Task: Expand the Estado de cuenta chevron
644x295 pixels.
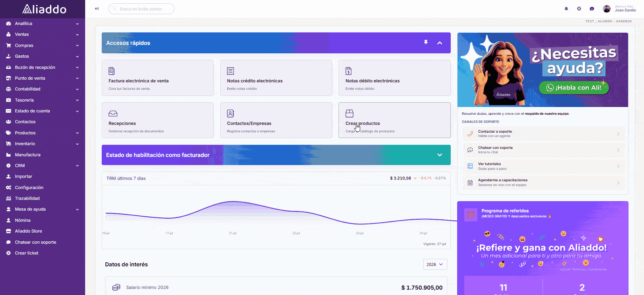Action: click(x=77, y=111)
